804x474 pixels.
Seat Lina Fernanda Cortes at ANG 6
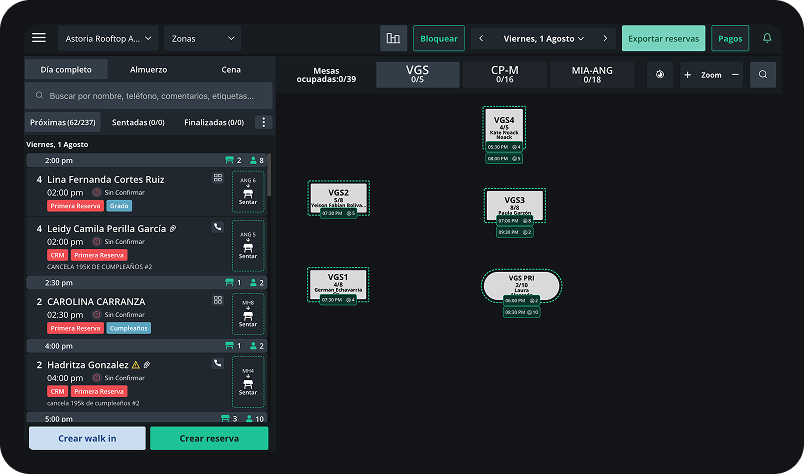[x=248, y=192]
